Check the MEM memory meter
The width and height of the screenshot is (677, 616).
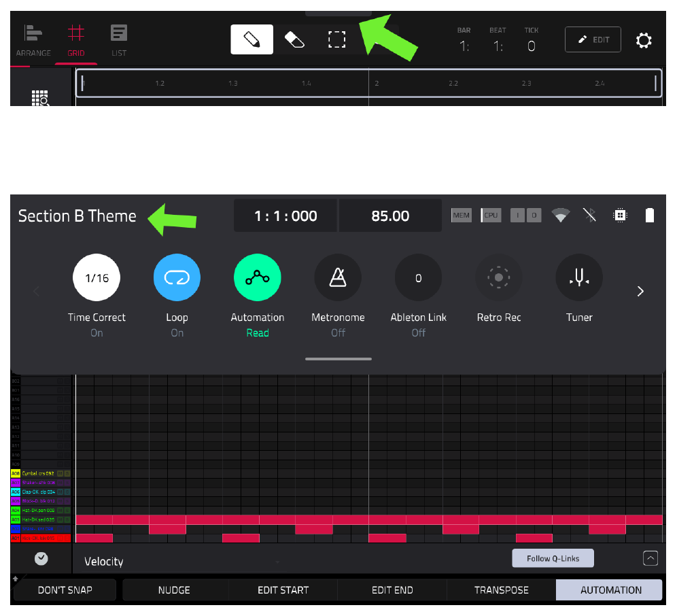coord(461,215)
